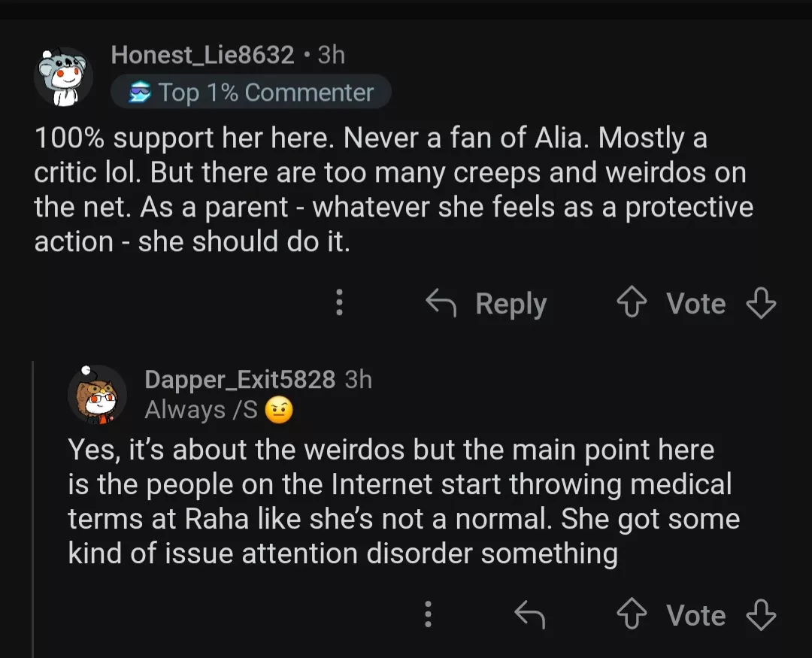Upvote Honest_Lie8632's comment
Image resolution: width=812 pixels, height=658 pixels.
click(630, 304)
